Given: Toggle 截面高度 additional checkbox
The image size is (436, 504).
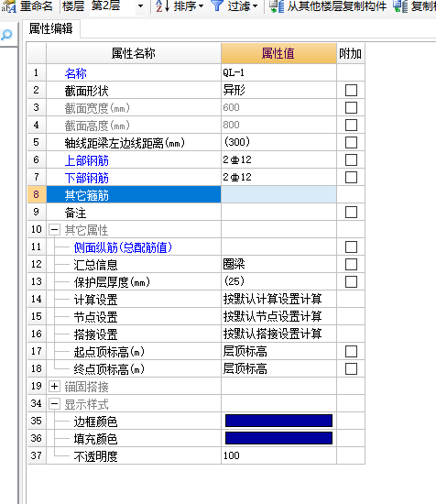Looking at the screenshot, I should click(x=351, y=125).
